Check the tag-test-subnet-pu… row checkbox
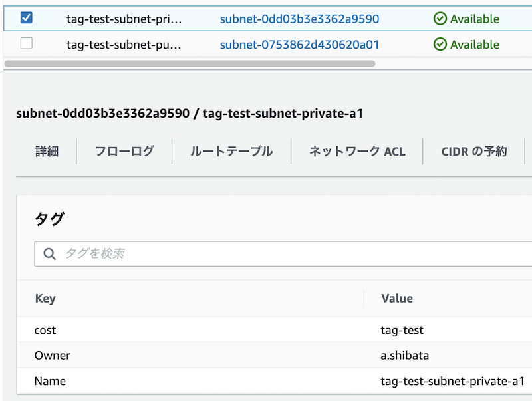Screen dimensions: 532x401 pos(27,43)
